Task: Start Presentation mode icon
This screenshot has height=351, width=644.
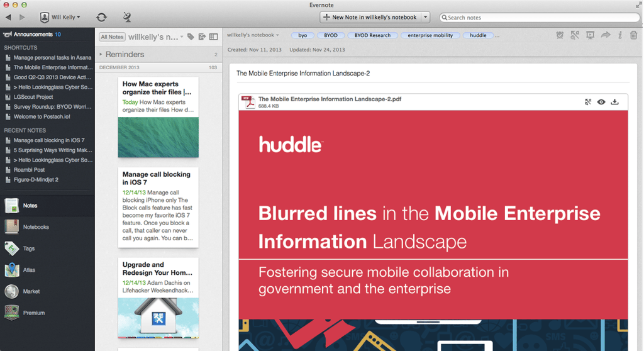Action: [x=590, y=35]
